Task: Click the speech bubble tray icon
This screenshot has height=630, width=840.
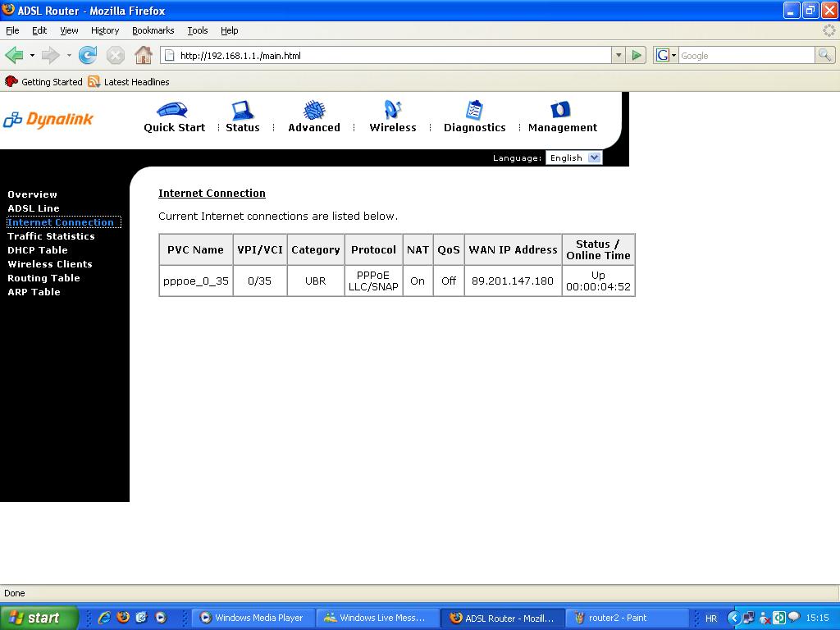Action: click(x=793, y=617)
